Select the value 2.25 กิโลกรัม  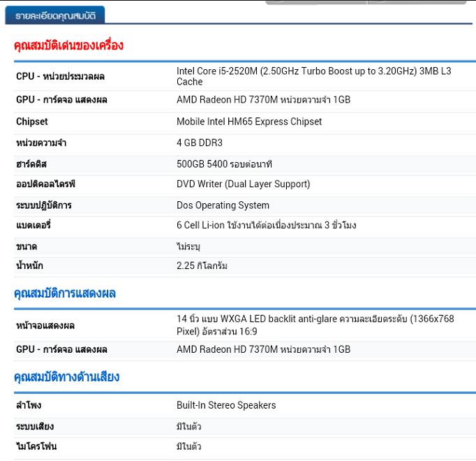202,265
